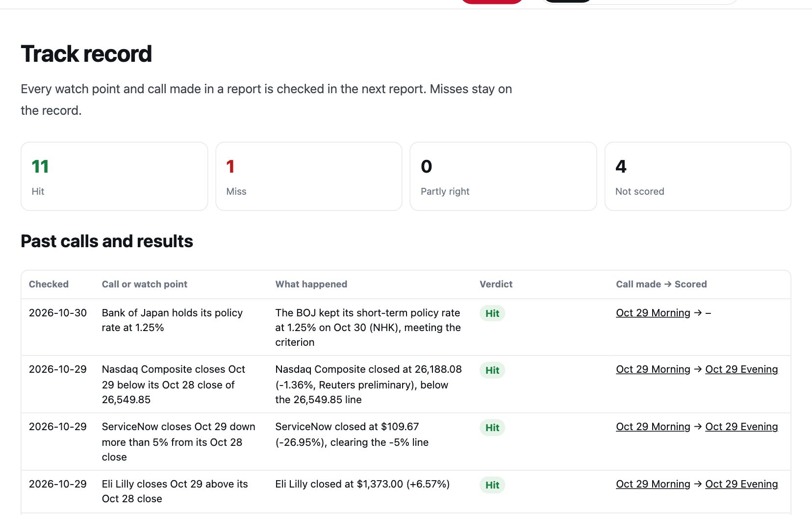Click 'Eli Lilly closes Oct 29 above' cell
The width and height of the screenshot is (812, 515).
click(175, 491)
